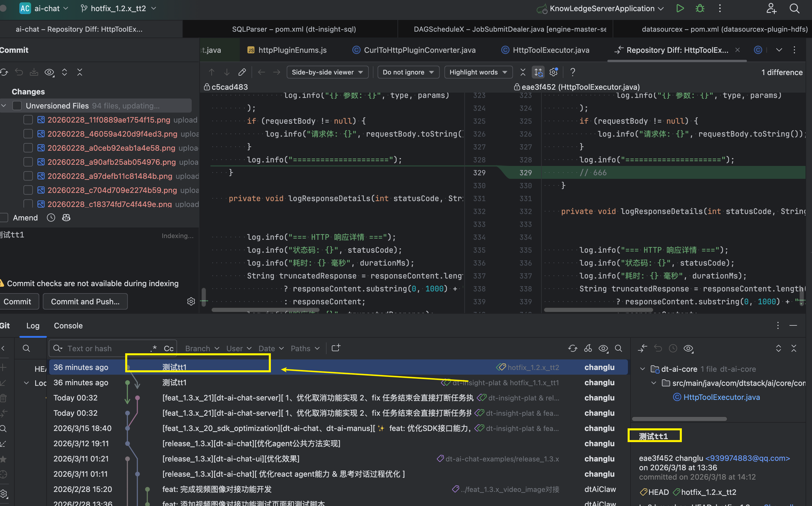812x506 pixels.
Task: Check the Unversioned Files checkbox
Action: coord(17,106)
